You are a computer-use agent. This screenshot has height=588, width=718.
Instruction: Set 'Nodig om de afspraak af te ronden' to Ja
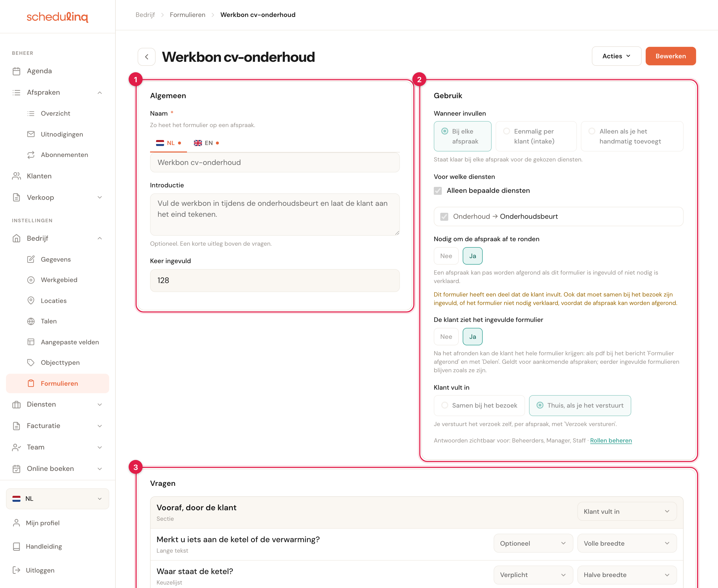pyautogui.click(x=473, y=256)
